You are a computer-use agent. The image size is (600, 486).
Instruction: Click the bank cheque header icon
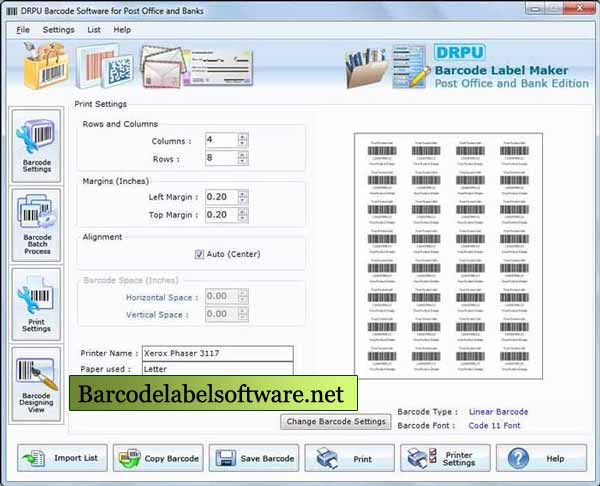click(x=218, y=67)
